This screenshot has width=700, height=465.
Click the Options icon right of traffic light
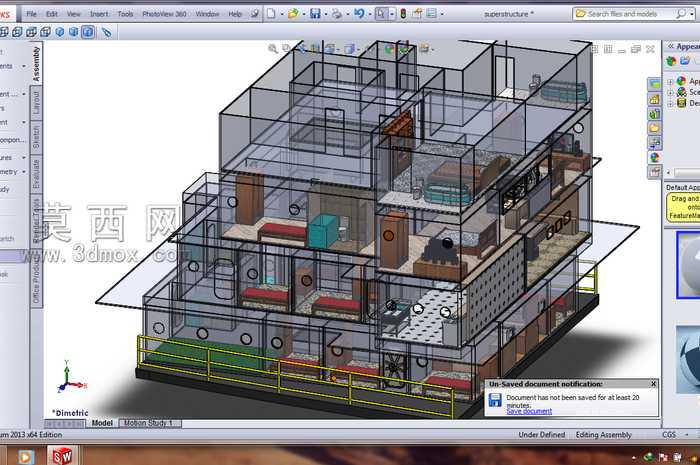pyautogui.click(x=417, y=14)
